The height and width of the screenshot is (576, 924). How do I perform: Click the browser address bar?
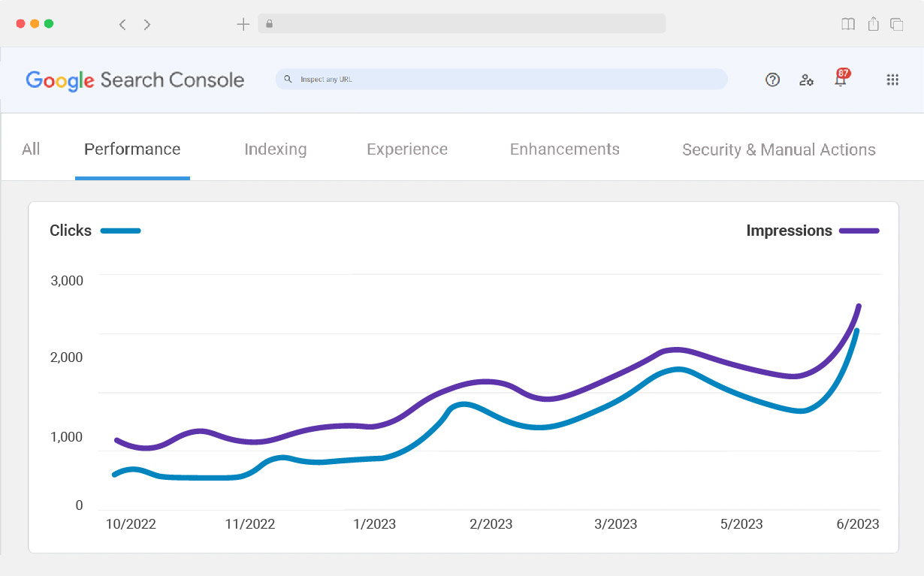[462, 24]
